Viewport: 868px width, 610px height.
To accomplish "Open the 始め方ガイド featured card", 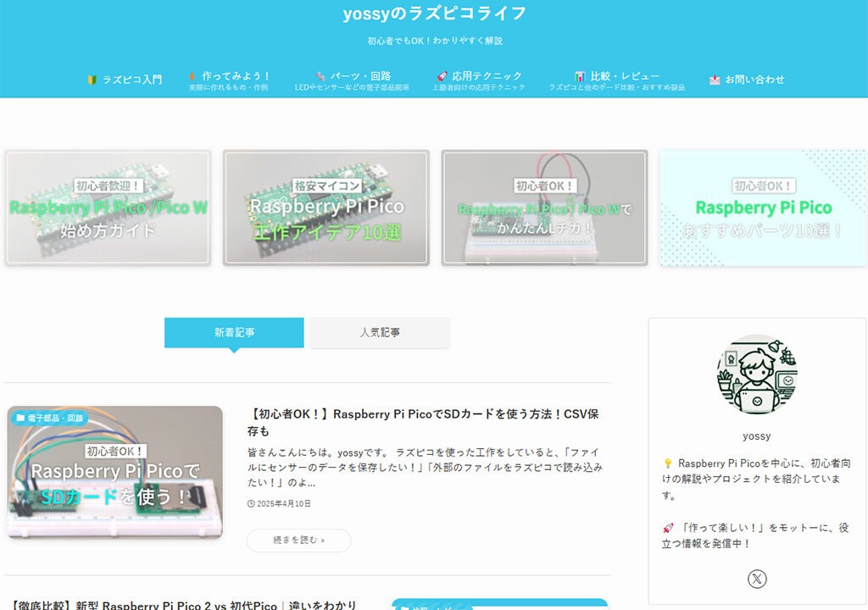I will (108, 208).
